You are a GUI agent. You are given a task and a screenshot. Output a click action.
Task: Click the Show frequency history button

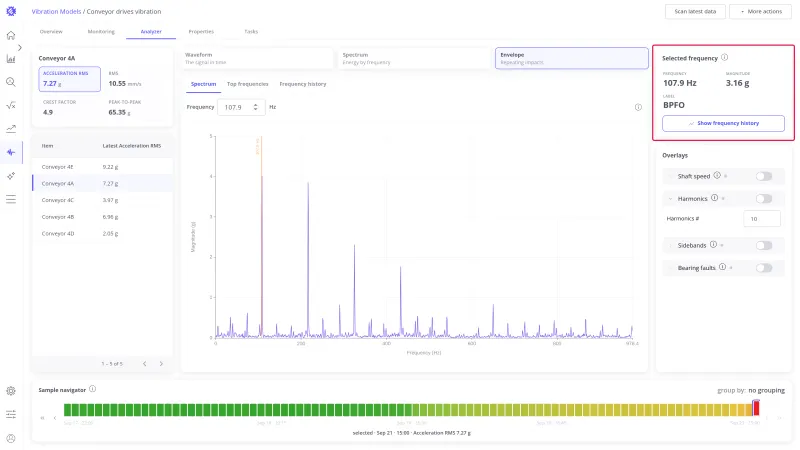coord(723,123)
